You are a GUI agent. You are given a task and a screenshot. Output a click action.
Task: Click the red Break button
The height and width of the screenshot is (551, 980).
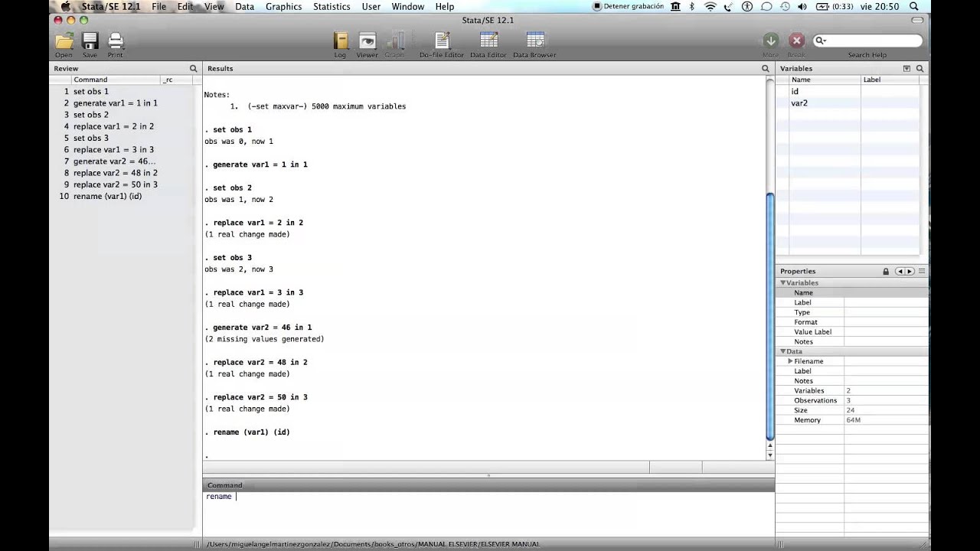[x=796, y=41]
